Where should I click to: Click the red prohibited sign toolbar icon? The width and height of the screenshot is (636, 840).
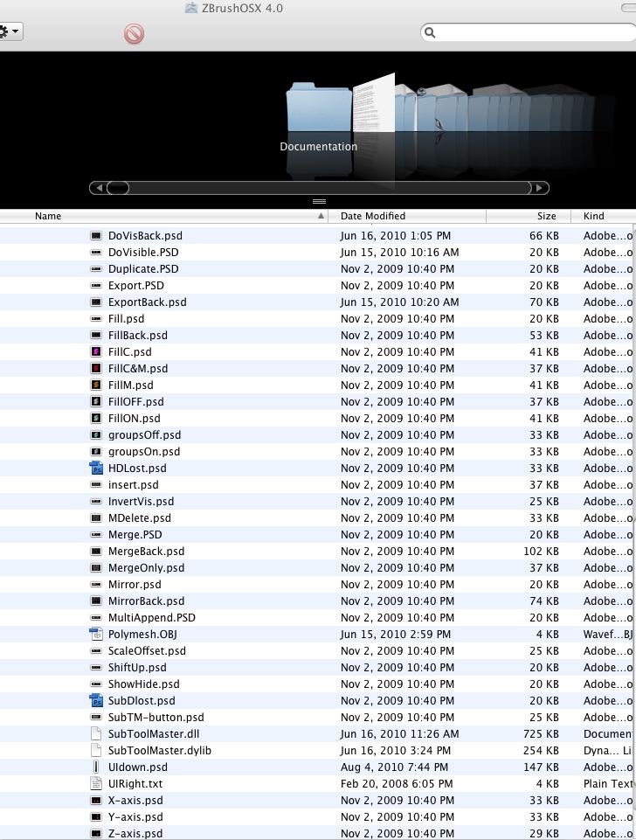coord(134,34)
